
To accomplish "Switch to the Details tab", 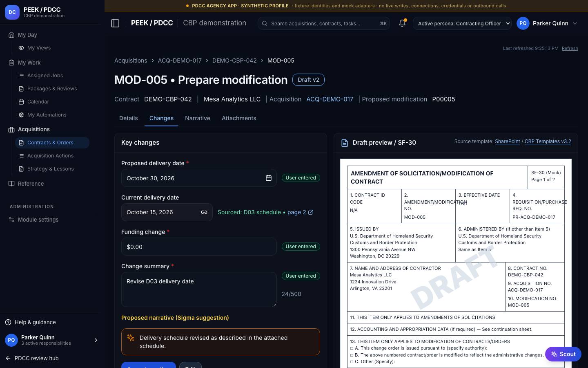I will coord(128,118).
